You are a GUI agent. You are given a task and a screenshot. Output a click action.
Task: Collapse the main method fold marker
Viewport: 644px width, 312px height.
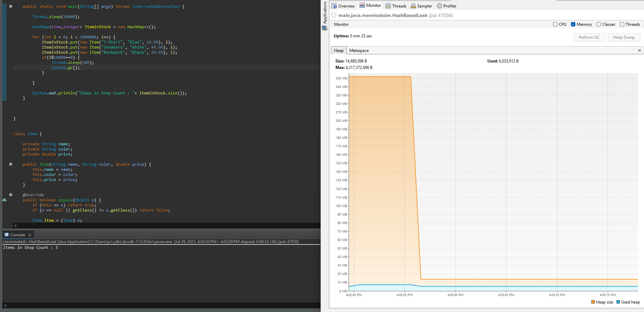[11, 6]
